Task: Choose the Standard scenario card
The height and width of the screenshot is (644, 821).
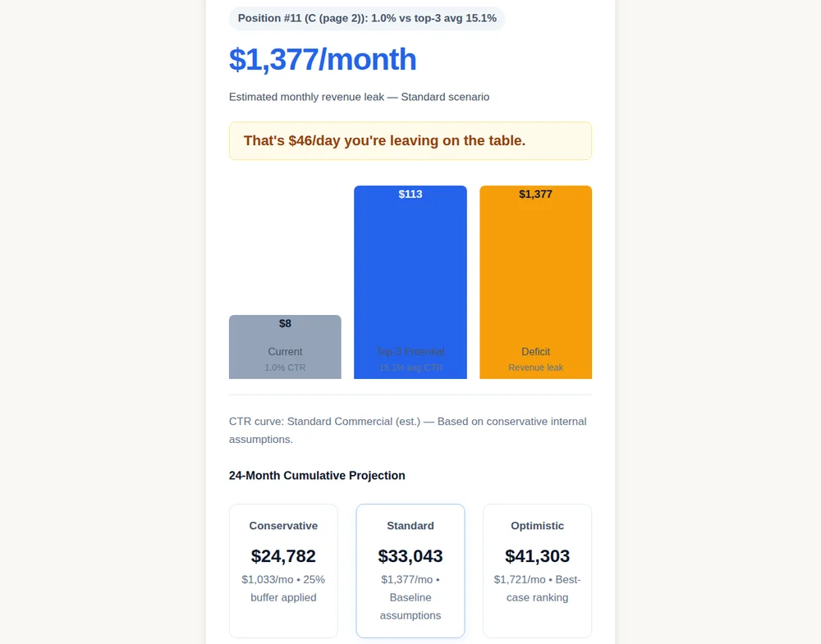Action: (410, 571)
